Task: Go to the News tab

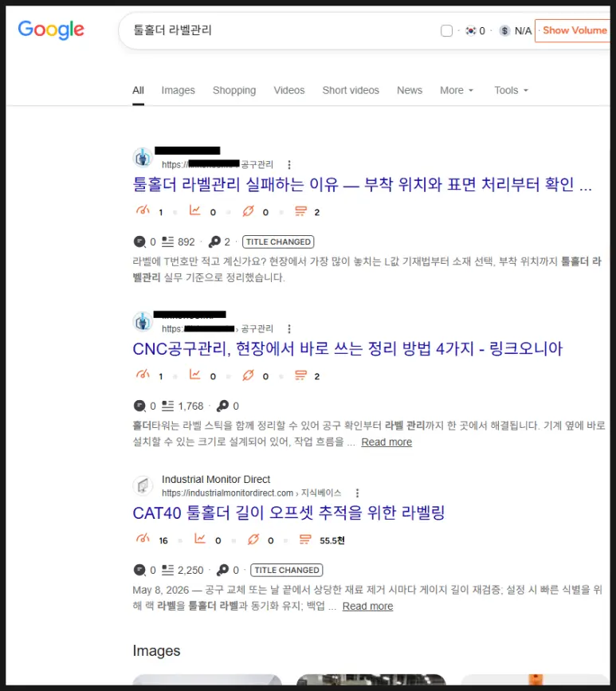Action: point(410,90)
